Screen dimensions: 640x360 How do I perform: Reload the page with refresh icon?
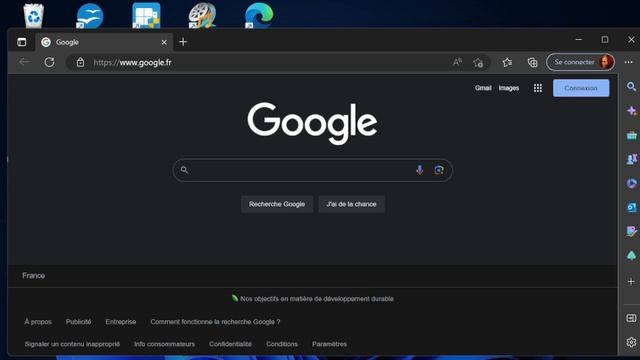point(49,62)
